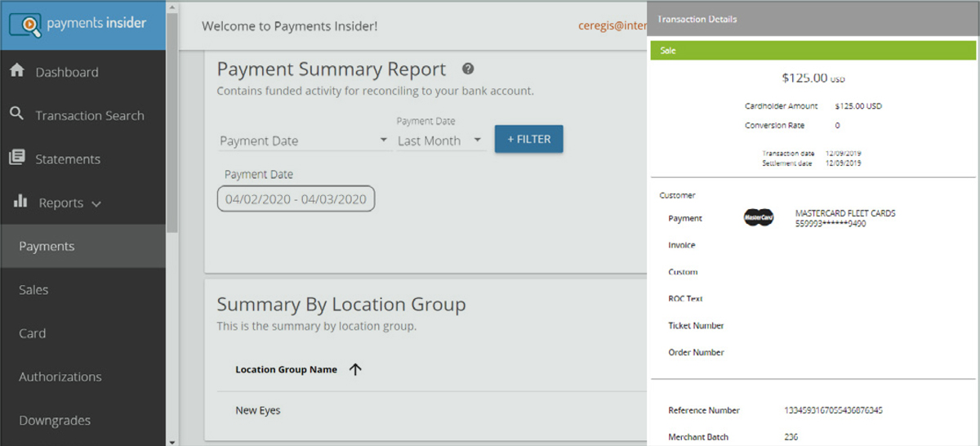This screenshot has width=980, height=446.
Task: Select the Card report menu item
Action: tap(32, 333)
